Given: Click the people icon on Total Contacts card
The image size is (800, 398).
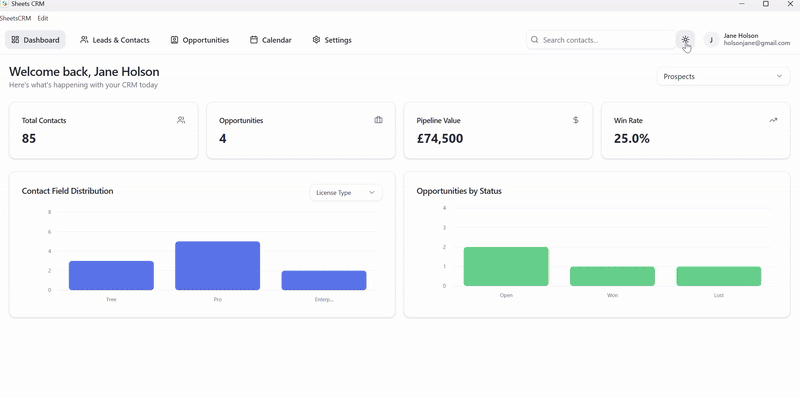Looking at the screenshot, I should 181,120.
